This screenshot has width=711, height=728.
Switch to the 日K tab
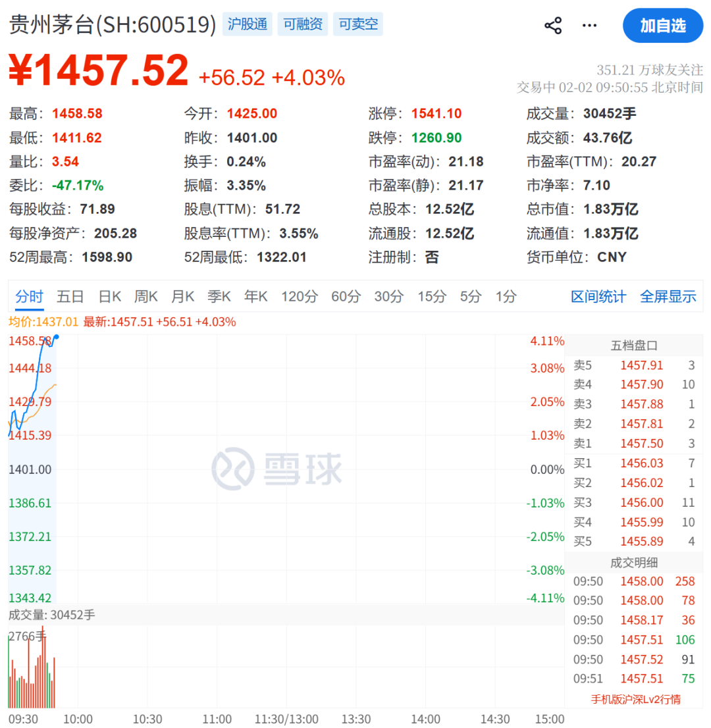point(109,296)
